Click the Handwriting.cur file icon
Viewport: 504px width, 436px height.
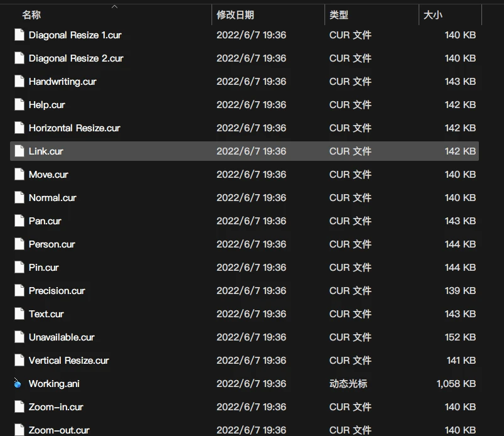click(19, 81)
